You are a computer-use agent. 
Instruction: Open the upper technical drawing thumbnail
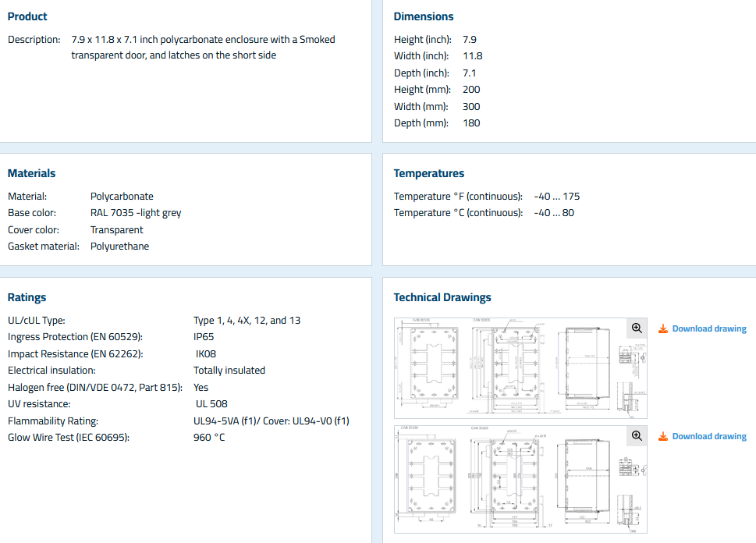pyautogui.click(x=515, y=368)
